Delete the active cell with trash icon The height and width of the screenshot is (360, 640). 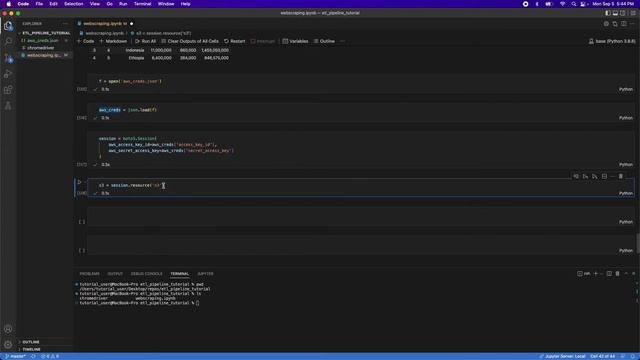pos(621,176)
